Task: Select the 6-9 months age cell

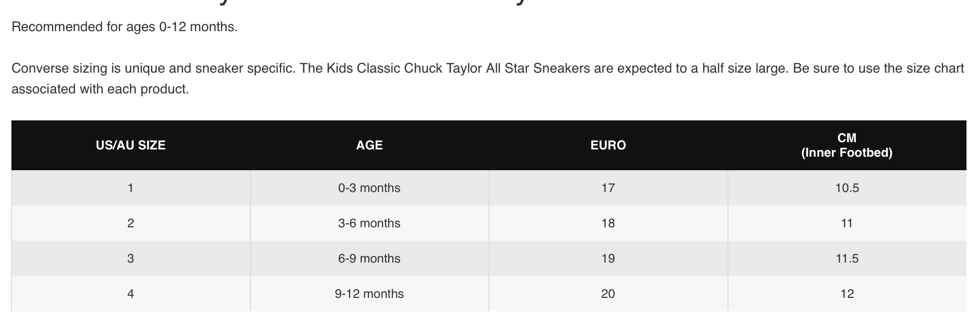Action: (x=369, y=258)
